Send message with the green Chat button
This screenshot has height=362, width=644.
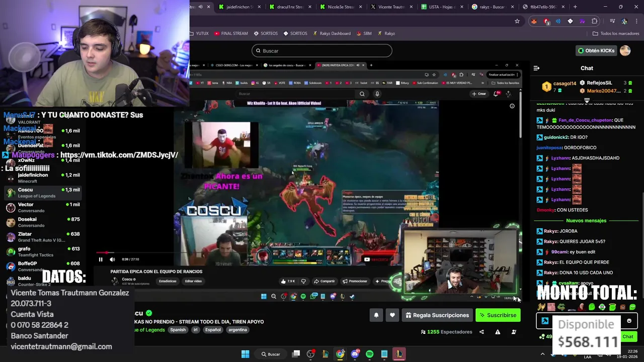click(x=628, y=337)
